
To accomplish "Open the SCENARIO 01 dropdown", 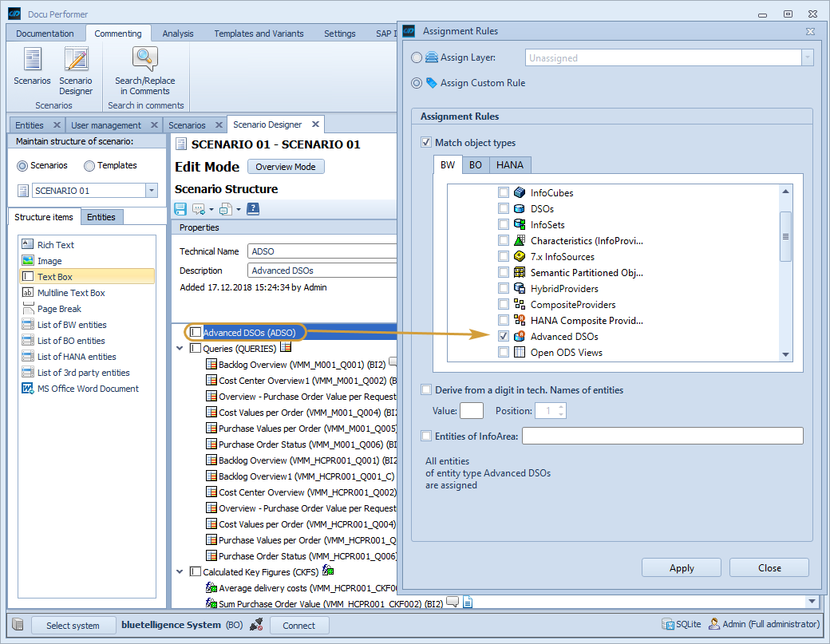I will [x=152, y=191].
